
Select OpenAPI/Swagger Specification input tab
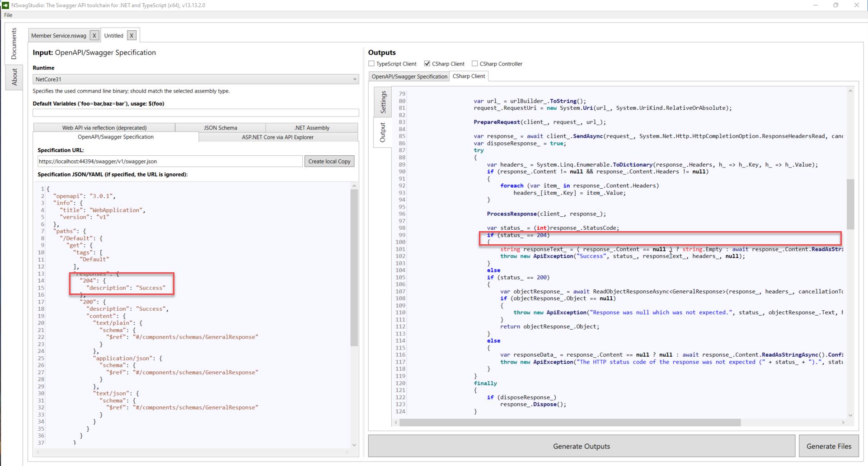click(x=116, y=137)
